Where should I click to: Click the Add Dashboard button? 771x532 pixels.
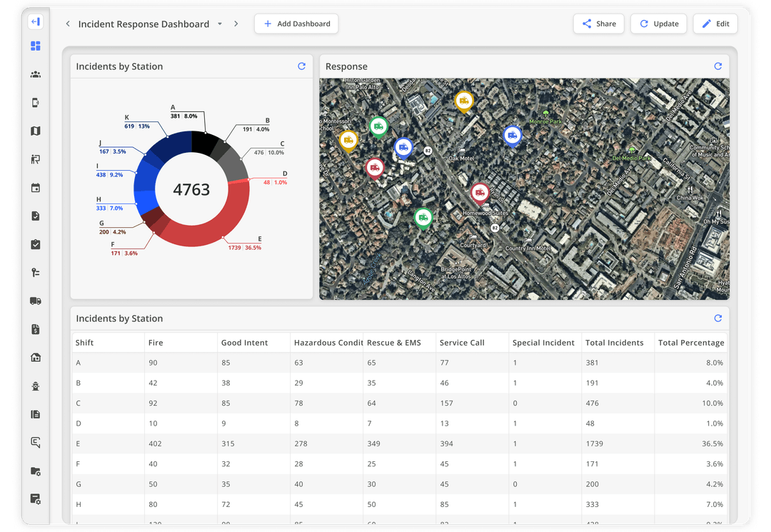(x=296, y=24)
